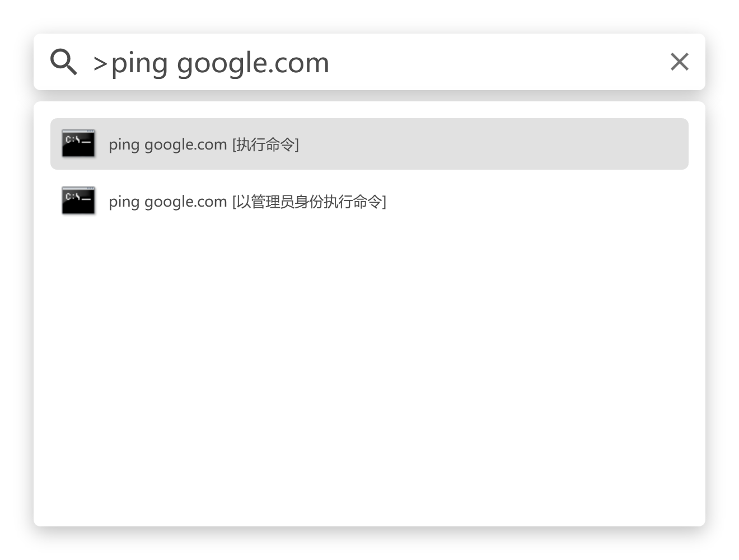Erase the query using the clear button

679,62
